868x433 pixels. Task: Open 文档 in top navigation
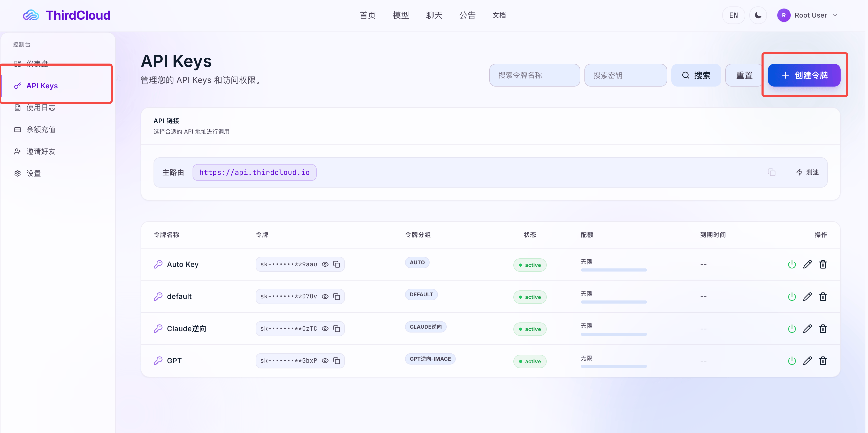click(499, 15)
